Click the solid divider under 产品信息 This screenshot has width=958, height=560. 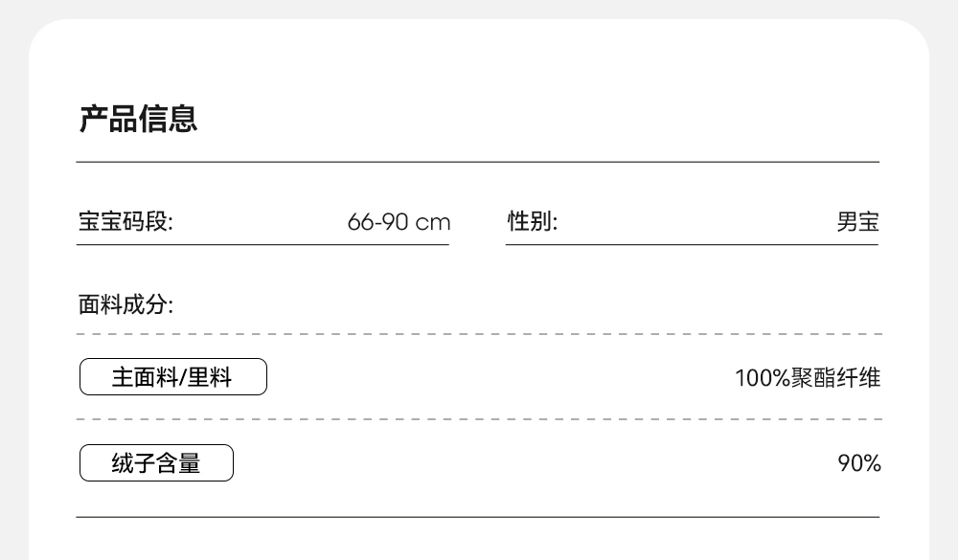click(x=477, y=163)
